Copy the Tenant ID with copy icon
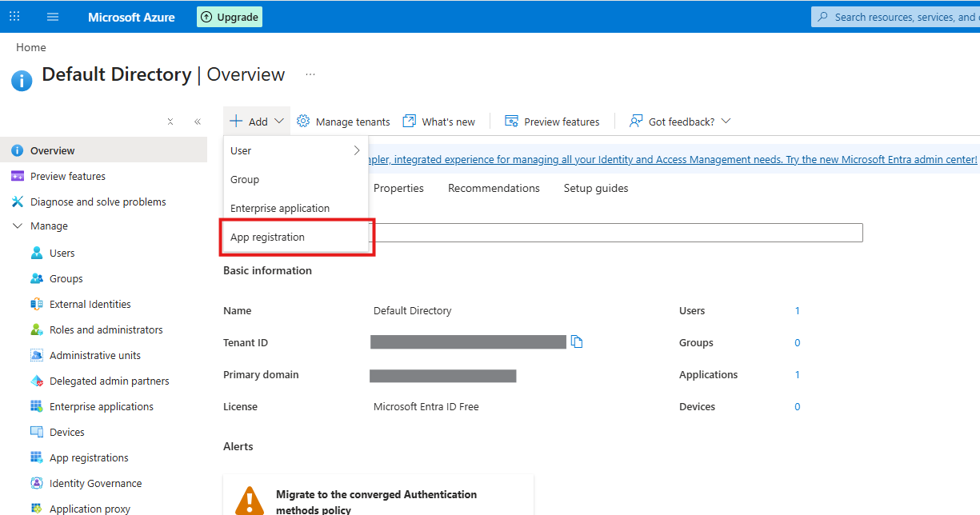980x515 pixels. tap(577, 342)
